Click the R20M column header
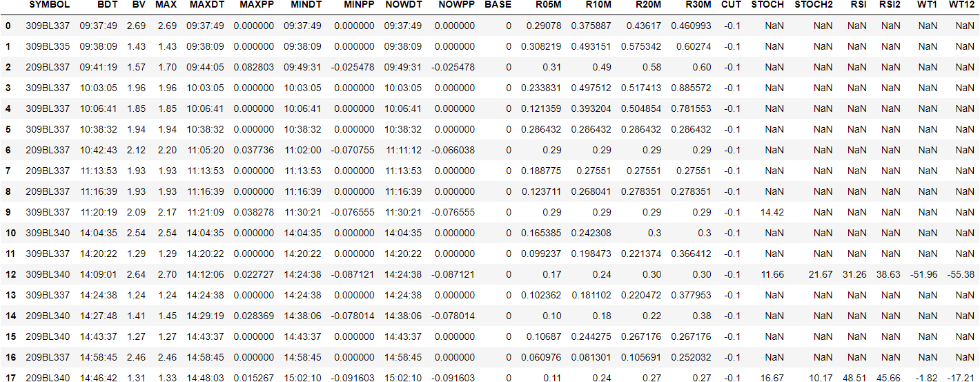 [649, 5]
